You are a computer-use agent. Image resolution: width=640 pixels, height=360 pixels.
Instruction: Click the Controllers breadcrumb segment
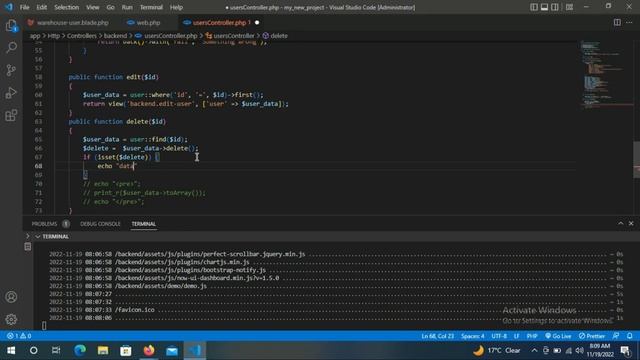click(x=82, y=36)
